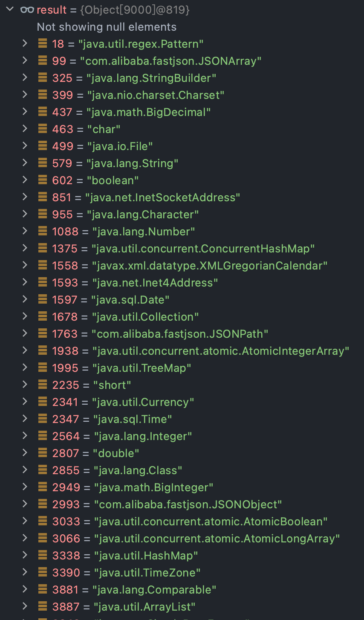This screenshot has width=364, height=620.
Task: Select the 1938 AtomicIntegerArray element
Action: tap(200, 351)
